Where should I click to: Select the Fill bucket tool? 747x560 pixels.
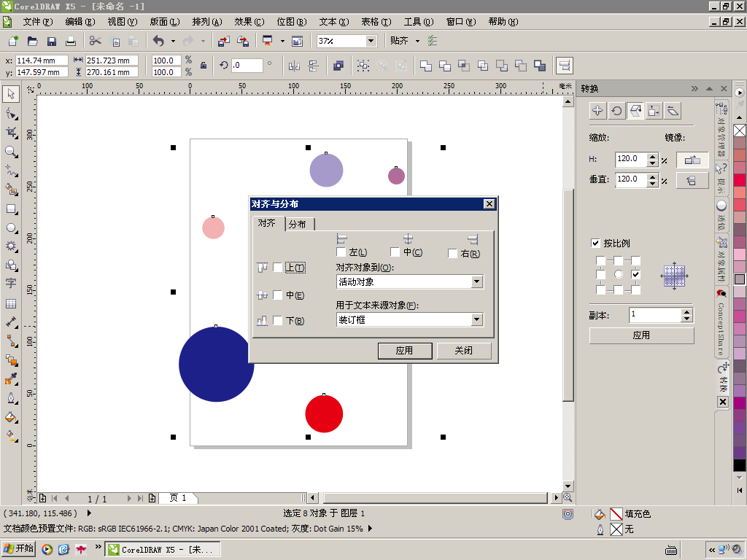click(11, 418)
